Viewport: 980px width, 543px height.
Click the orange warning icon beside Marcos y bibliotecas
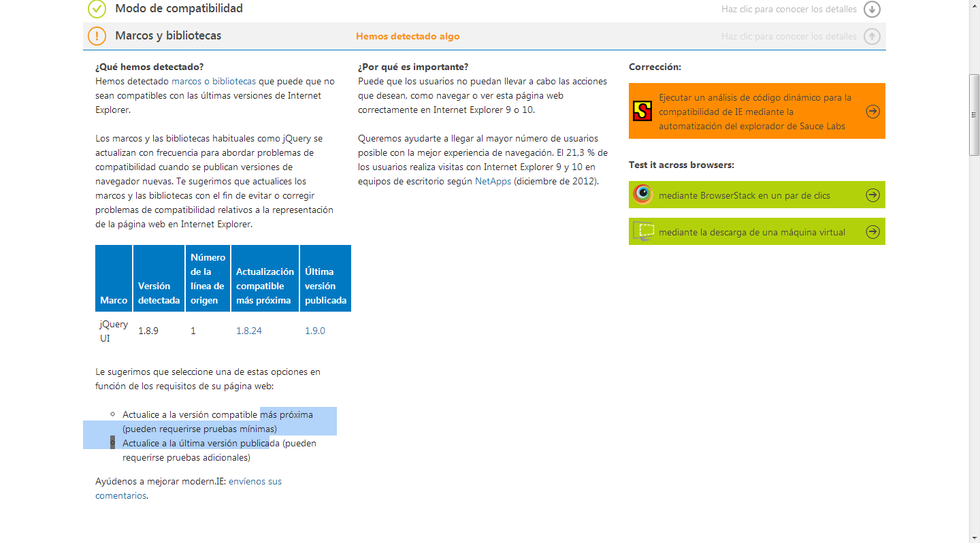(x=97, y=36)
